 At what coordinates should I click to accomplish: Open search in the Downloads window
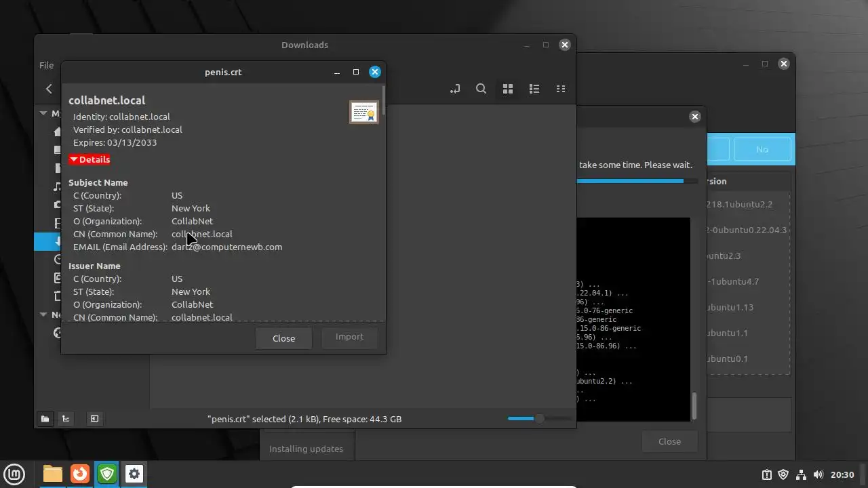click(x=481, y=89)
